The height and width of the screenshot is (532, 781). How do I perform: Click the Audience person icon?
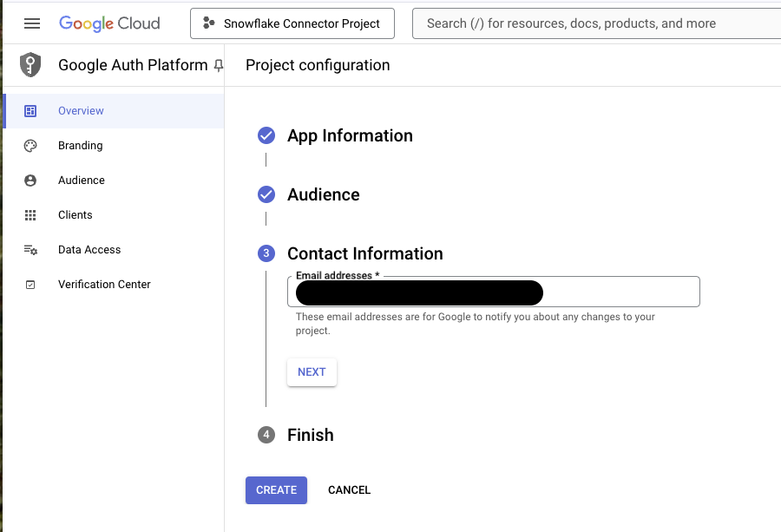tap(30, 181)
